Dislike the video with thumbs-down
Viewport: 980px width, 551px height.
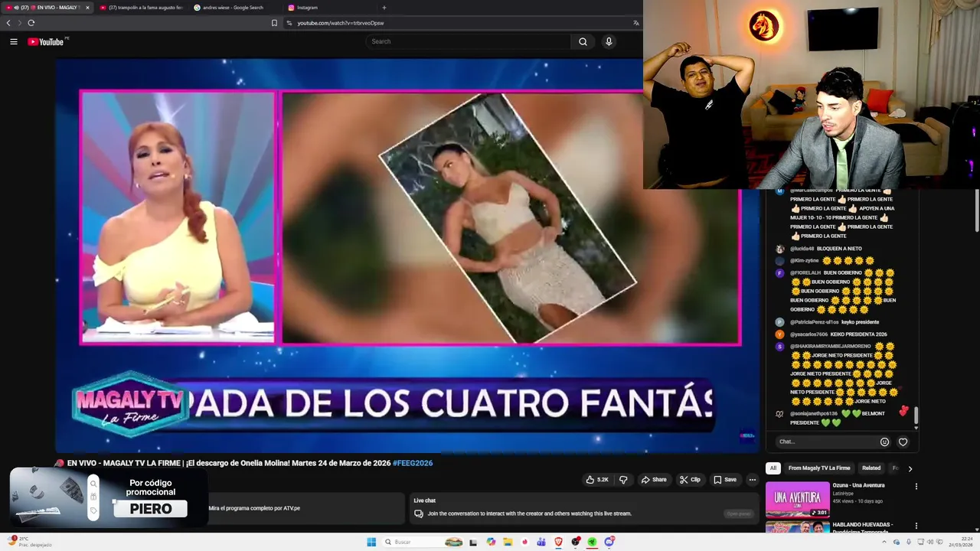[x=623, y=480]
